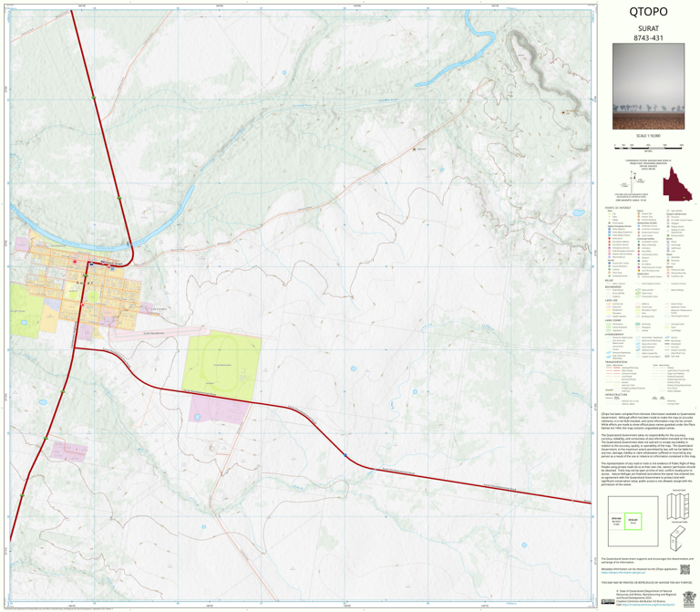
Task: Click the Surat town name label
Action: point(86,283)
